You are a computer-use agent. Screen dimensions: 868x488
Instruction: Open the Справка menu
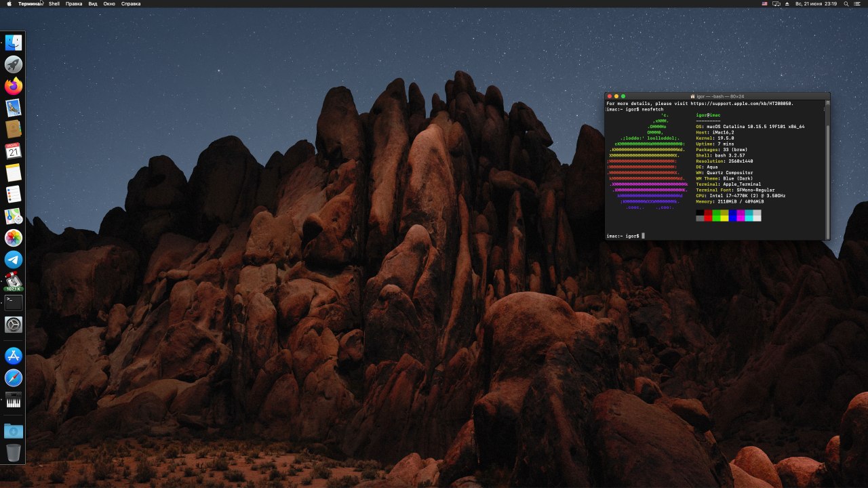coord(131,3)
